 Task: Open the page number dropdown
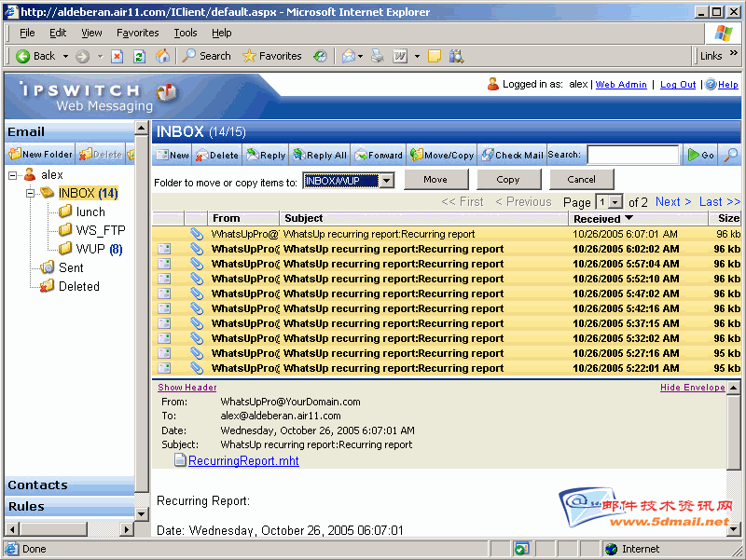[x=615, y=202]
